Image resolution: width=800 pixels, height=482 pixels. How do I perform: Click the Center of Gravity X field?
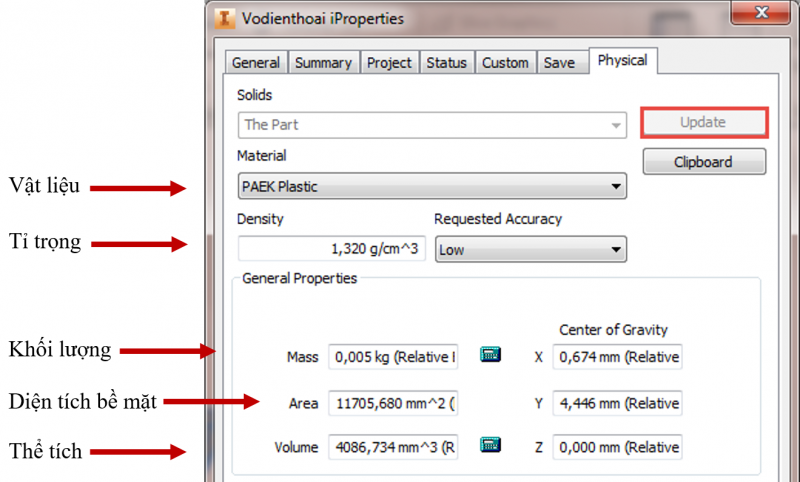tap(617, 357)
